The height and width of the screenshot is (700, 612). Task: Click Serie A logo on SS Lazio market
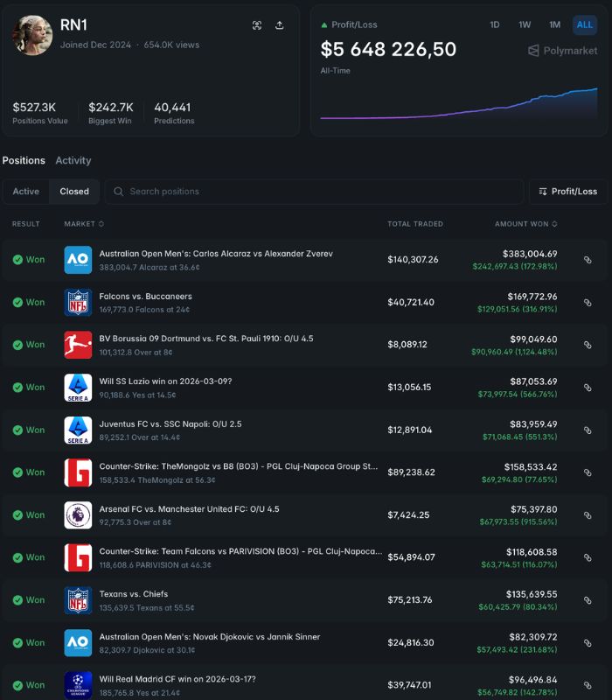click(x=78, y=388)
